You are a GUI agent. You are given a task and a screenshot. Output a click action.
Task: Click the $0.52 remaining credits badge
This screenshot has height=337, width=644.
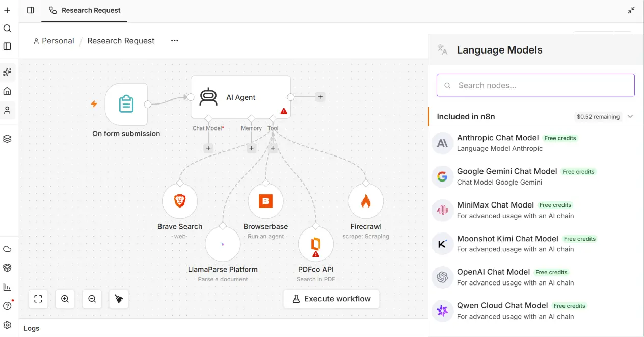[x=598, y=117]
